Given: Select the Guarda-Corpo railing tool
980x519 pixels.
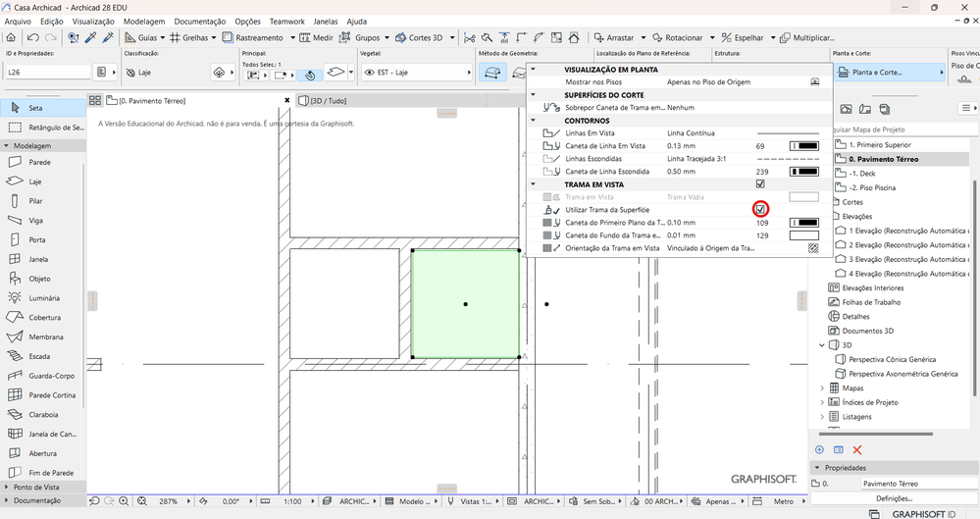Looking at the screenshot, I should coord(51,376).
